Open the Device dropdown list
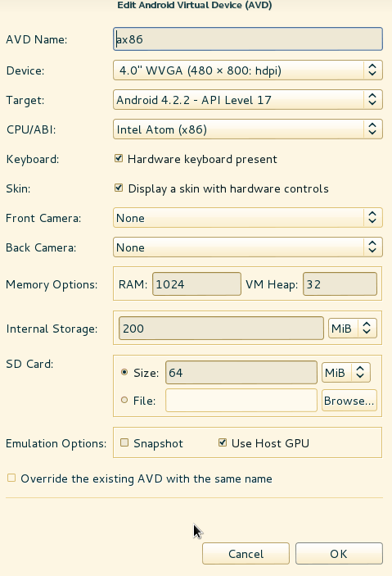 [248, 70]
